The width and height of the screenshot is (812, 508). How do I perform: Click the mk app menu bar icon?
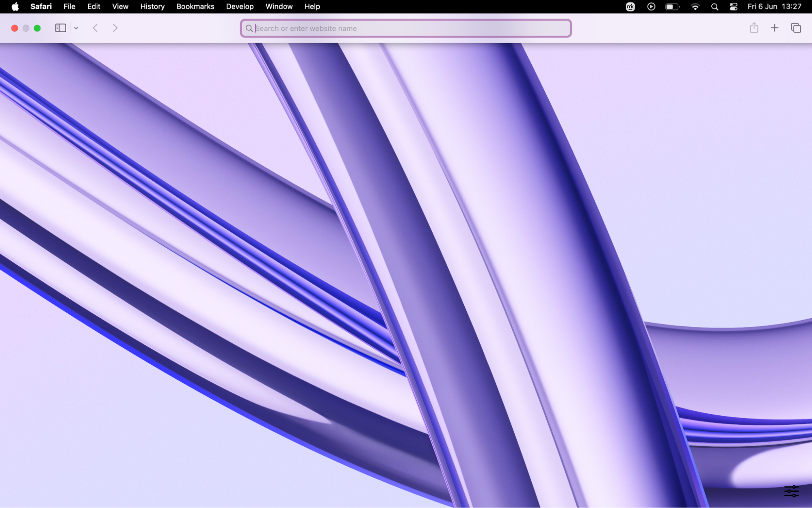point(630,7)
